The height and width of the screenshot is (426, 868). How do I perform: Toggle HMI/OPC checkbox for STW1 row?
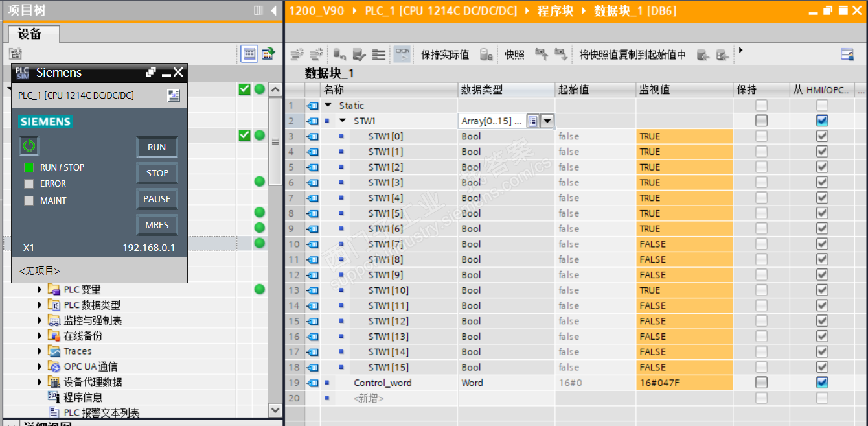point(822,121)
